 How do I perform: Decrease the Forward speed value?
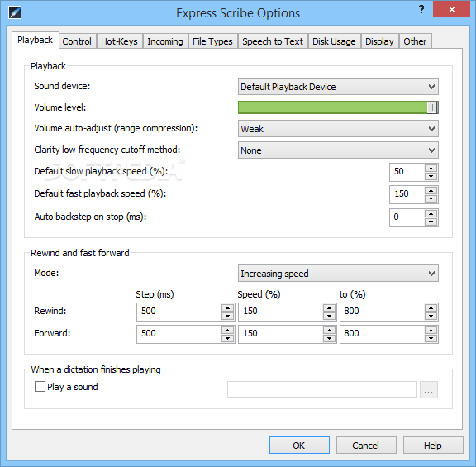pos(329,339)
